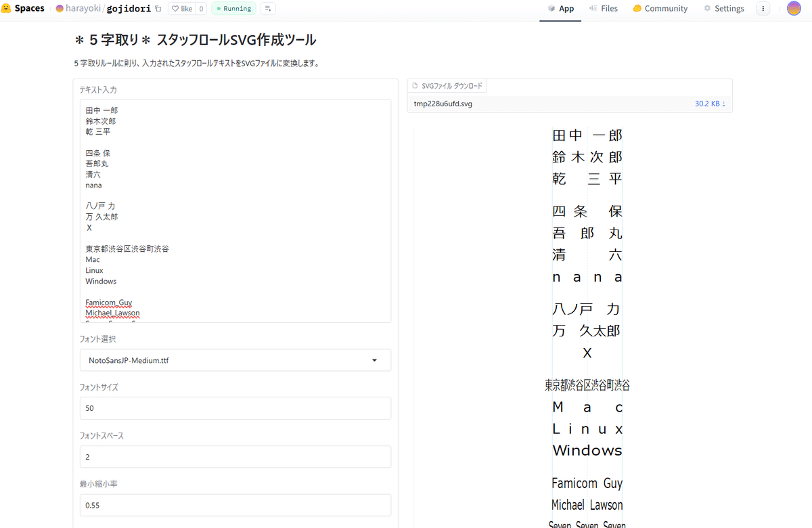Open the space logs icon next to Running
The image size is (812, 528).
coord(267,8)
